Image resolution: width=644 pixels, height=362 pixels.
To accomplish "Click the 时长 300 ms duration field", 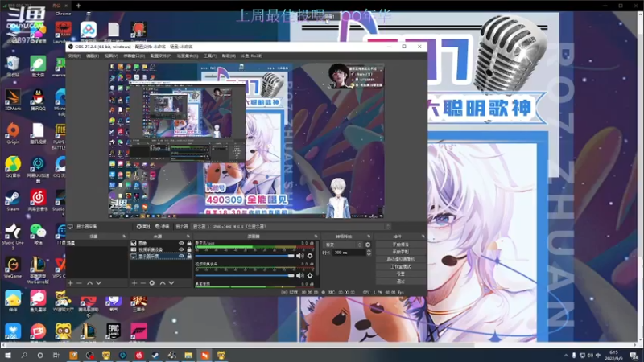I will pos(349,253).
